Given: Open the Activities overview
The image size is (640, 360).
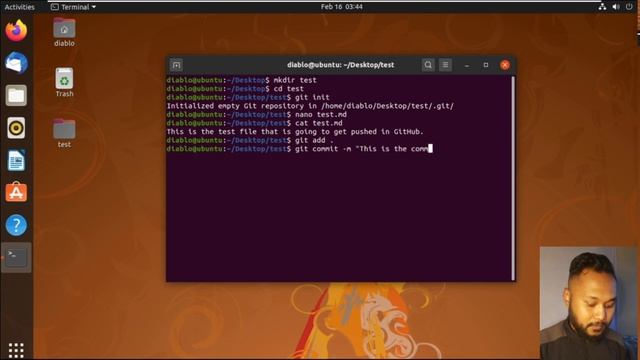Looking at the screenshot, I should pos(19,7).
